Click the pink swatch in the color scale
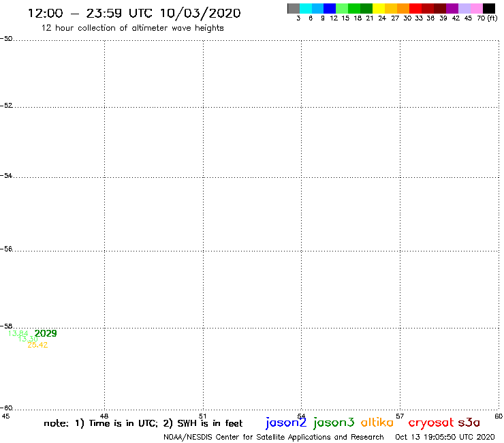The image size is (504, 443). [x=476, y=8]
